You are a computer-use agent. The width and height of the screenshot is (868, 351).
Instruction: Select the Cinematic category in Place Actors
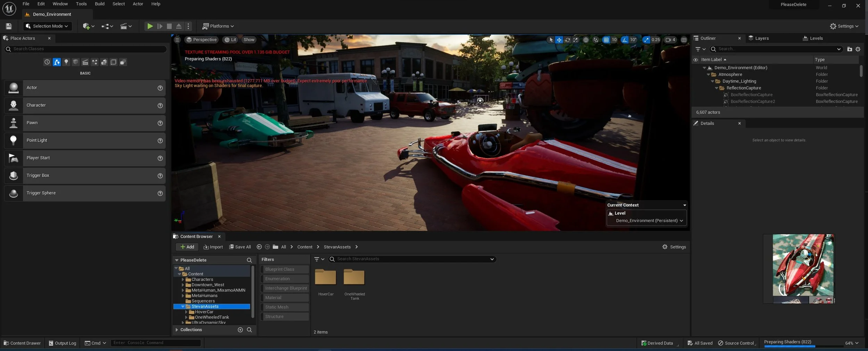click(85, 62)
